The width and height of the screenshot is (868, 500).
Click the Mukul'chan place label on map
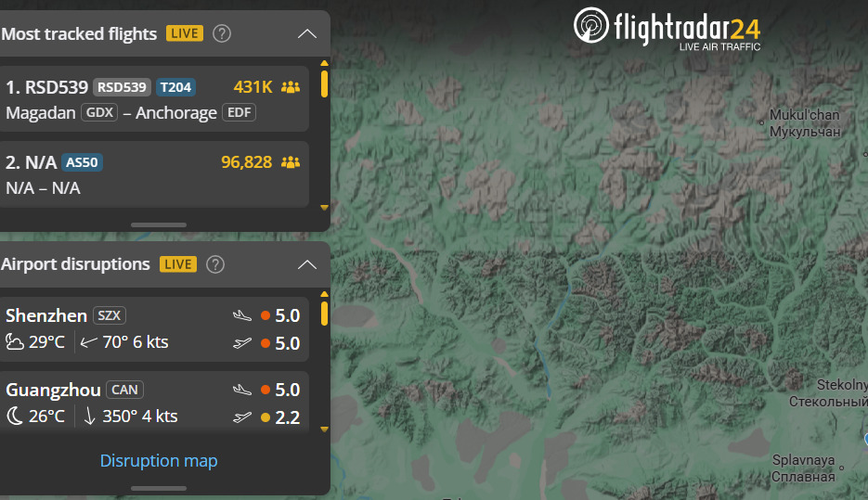tap(804, 122)
